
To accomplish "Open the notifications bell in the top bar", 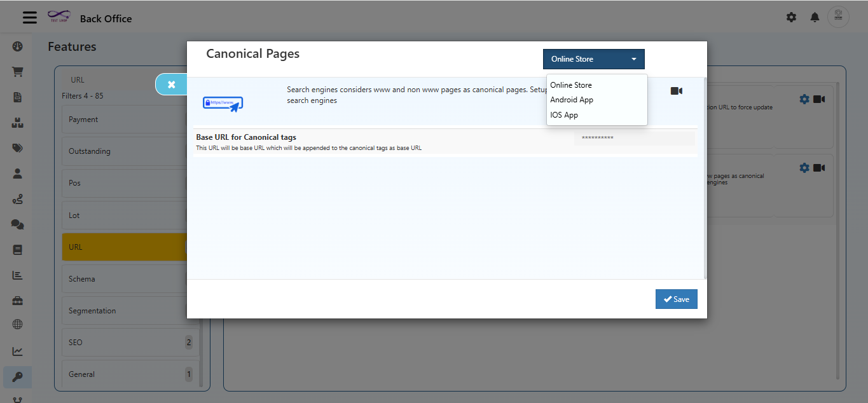I will (x=815, y=17).
